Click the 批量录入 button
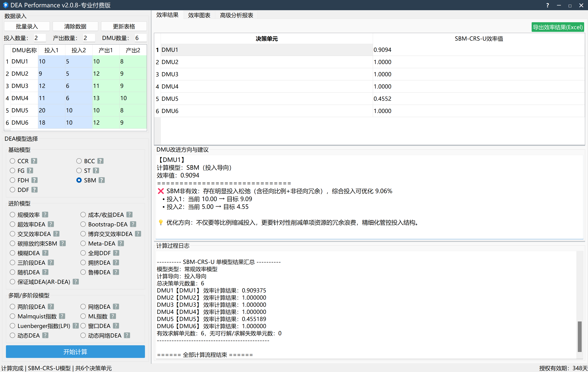The image size is (588, 372). point(27,26)
